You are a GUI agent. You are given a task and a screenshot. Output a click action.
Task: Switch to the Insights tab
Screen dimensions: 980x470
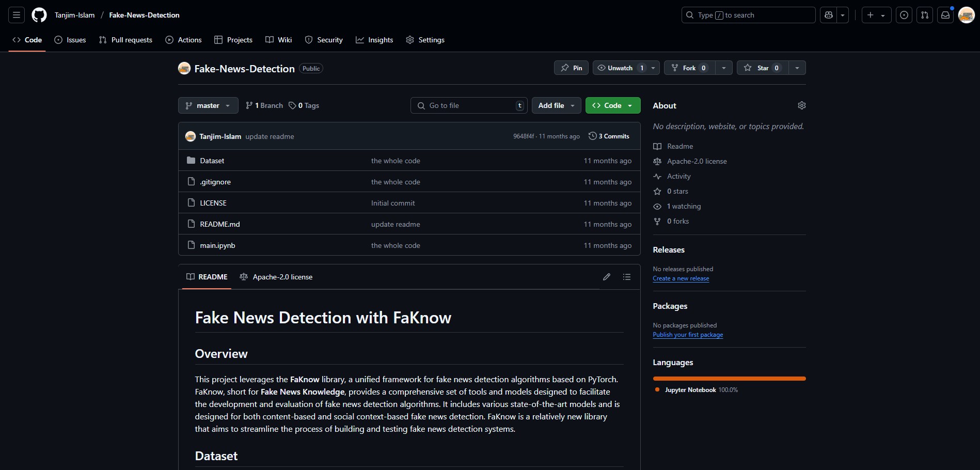374,40
